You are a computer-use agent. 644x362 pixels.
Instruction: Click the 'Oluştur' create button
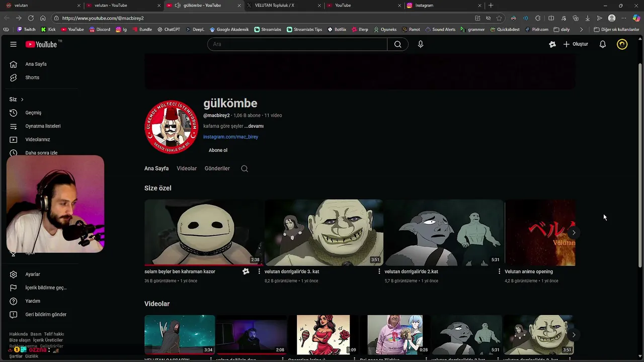[x=575, y=44]
